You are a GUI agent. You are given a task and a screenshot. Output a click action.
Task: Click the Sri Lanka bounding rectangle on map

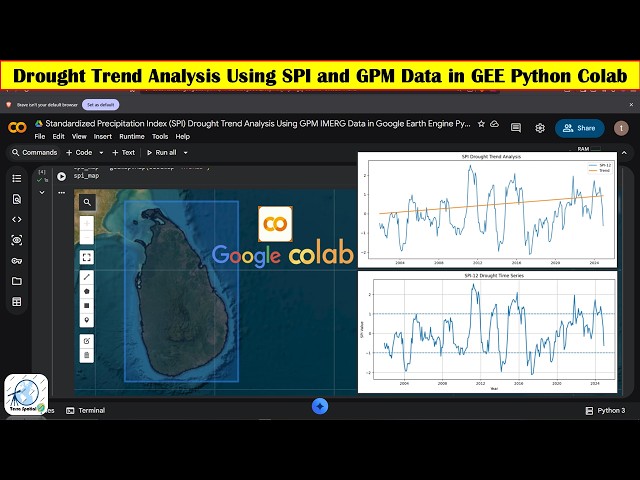[x=181, y=291]
